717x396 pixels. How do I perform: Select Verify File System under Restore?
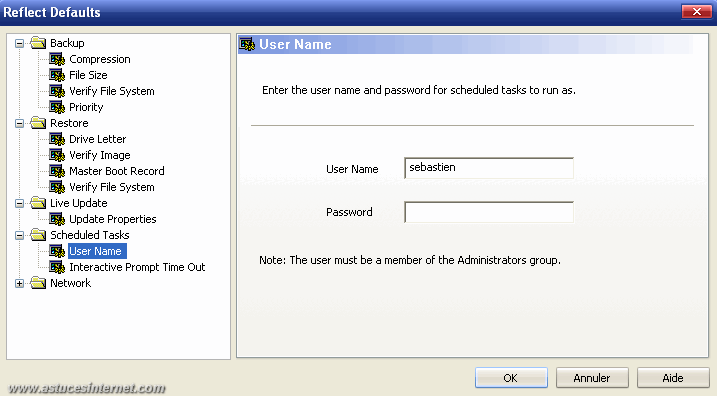(x=112, y=187)
